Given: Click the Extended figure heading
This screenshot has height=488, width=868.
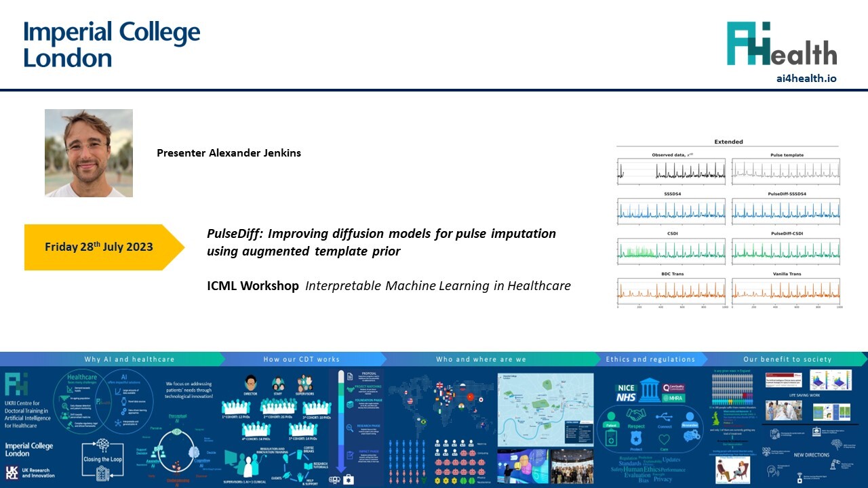Looking at the screenshot, I should 728,142.
